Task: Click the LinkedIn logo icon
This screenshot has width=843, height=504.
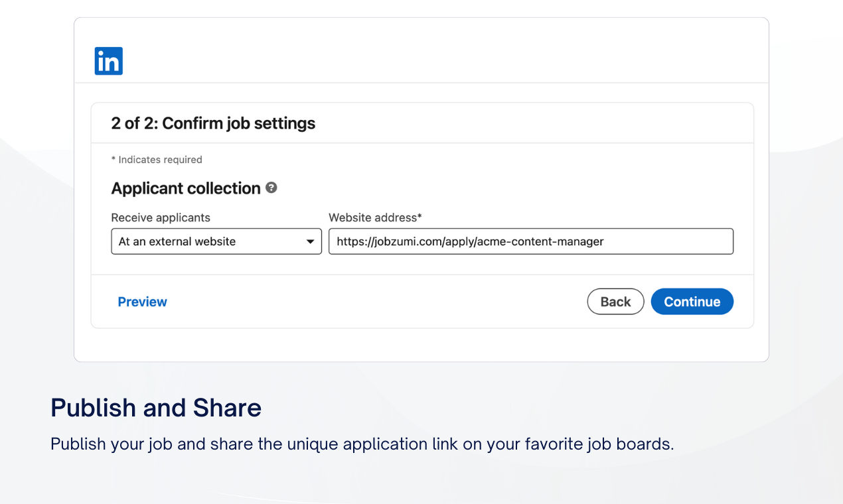Action: [109, 62]
